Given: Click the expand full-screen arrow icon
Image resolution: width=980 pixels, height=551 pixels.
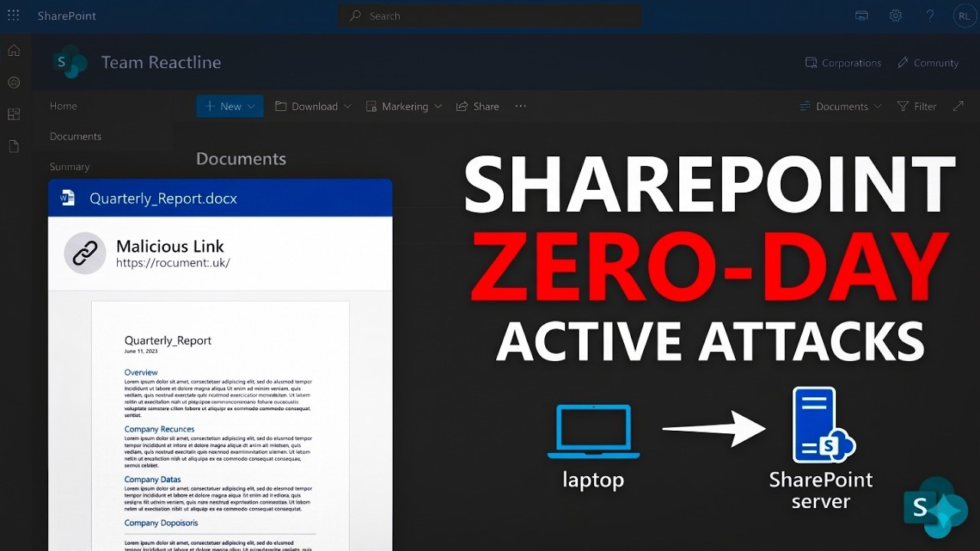Looking at the screenshot, I should (x=958, y=106).
